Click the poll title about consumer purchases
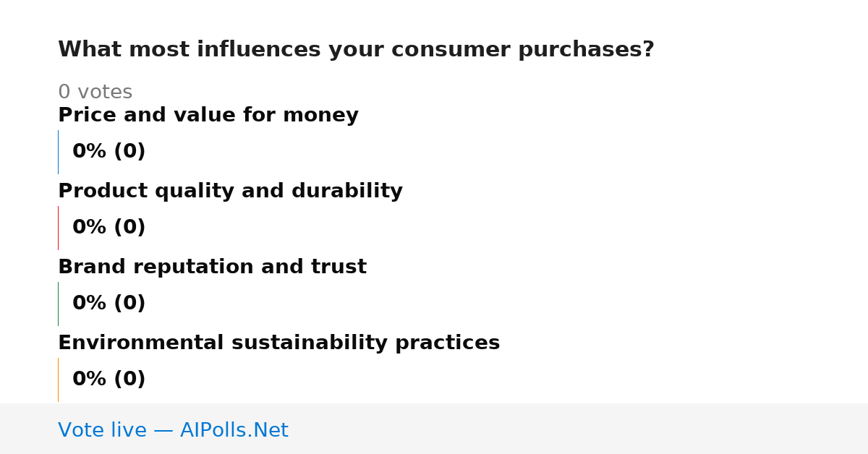This screenshot has width=868, height=454. pyautogui.click(x=356, y=50)
